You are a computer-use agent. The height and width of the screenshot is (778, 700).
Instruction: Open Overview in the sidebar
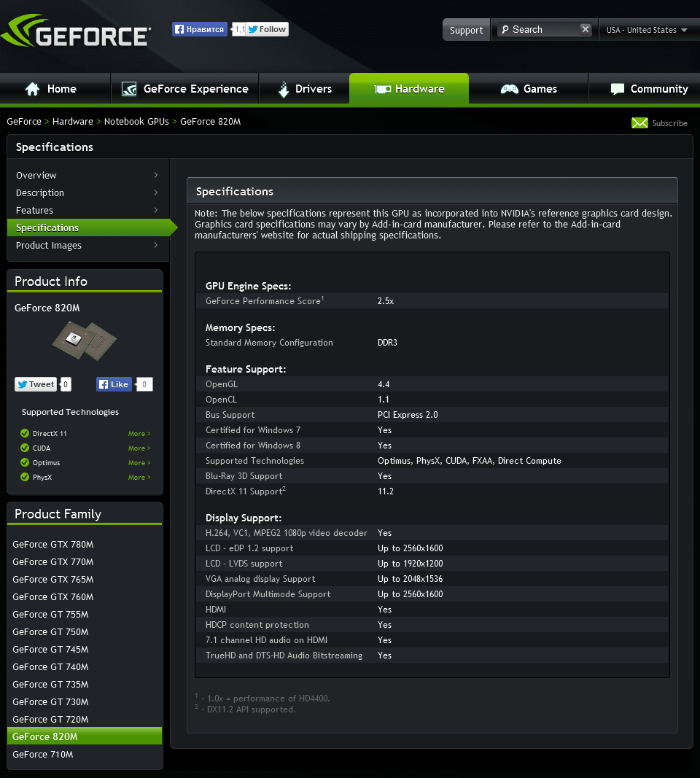[87, 175]
